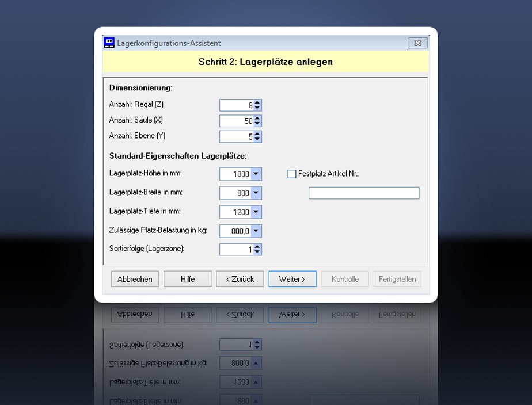Decrease Sortierfolge (Lagerzone) with down arrow
The height and width of the screenshot is (405, 532).
[257, 252]
